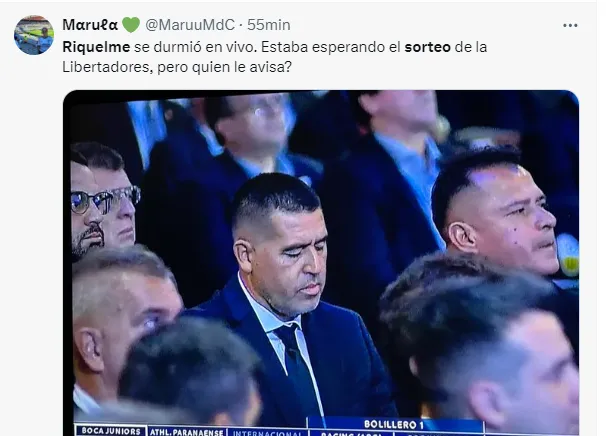The image size is (606, 436).
Task: Click the 55min timestamp of the tweet
Action: point(269,25)
